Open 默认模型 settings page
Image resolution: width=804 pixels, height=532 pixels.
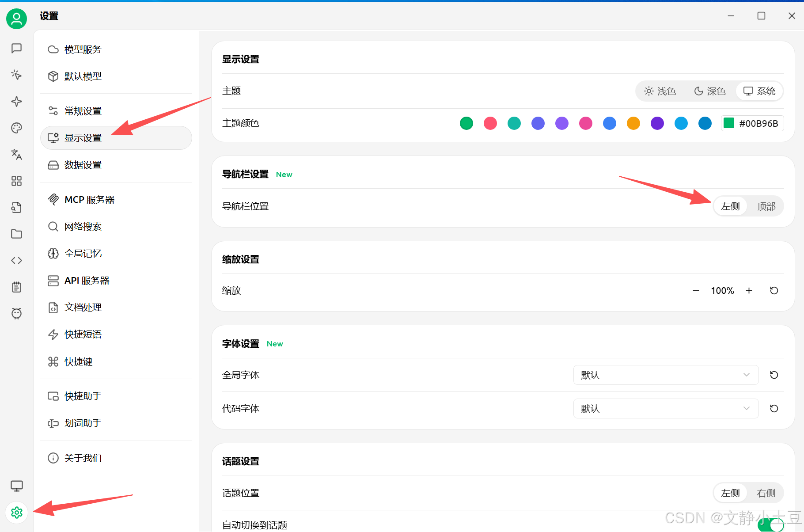[116, 76]
